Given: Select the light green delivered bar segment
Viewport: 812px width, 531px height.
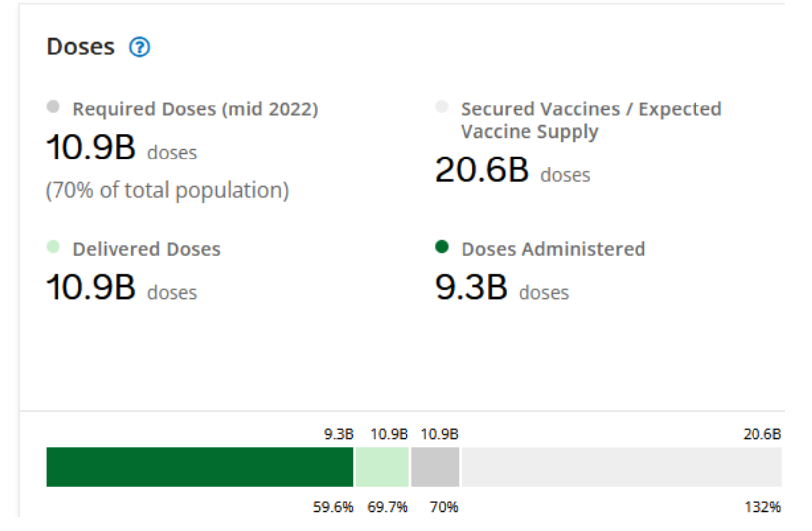Looking at the screenshot, I should coord(382,467).
